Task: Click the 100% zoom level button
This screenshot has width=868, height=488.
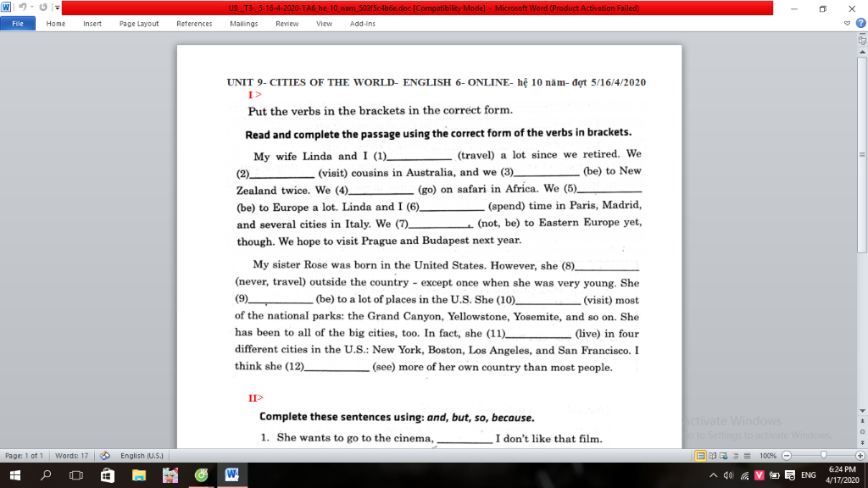Action: [x=767, y=456]
